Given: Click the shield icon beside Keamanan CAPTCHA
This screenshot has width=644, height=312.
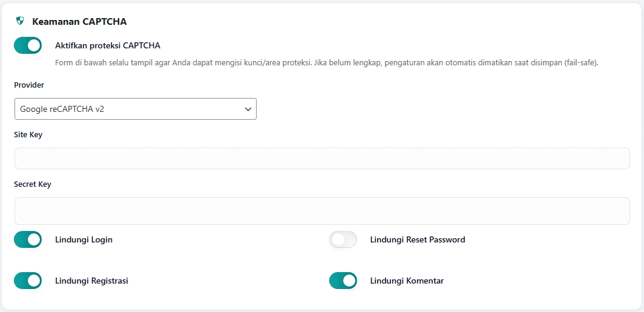Looking at the screenshot, I should pyautogui.click(x=20, y=21).
